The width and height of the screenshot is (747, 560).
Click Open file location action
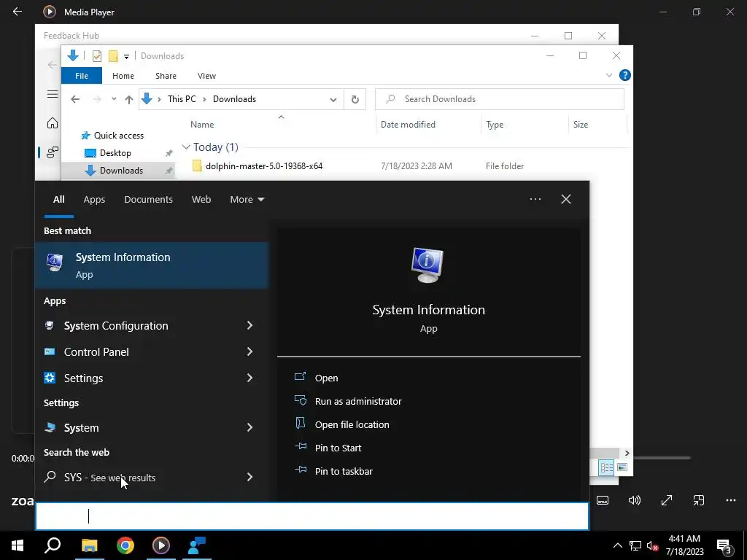coord(352,424)
